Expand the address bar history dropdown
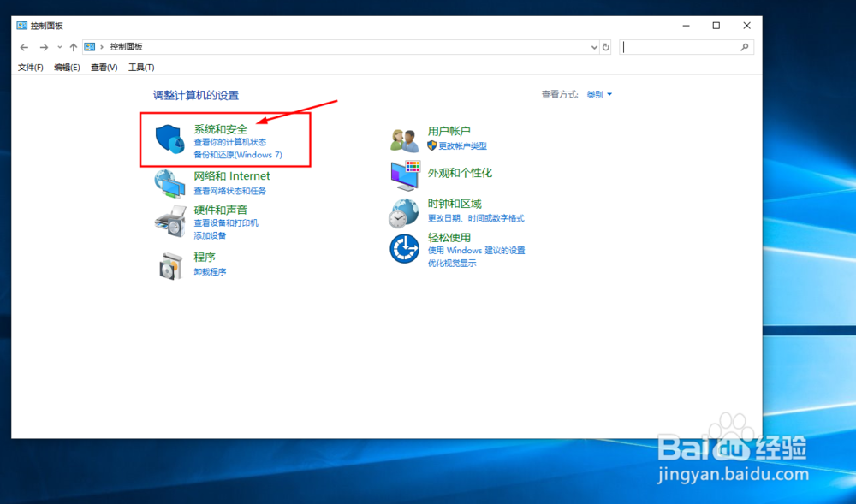 595,47
